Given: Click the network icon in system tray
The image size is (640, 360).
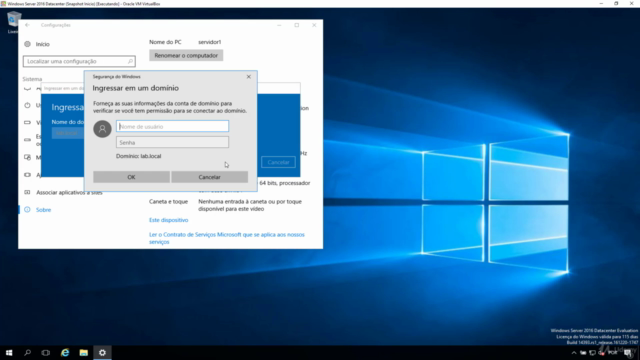Looking at the screenshot, I should pos(593,353).
